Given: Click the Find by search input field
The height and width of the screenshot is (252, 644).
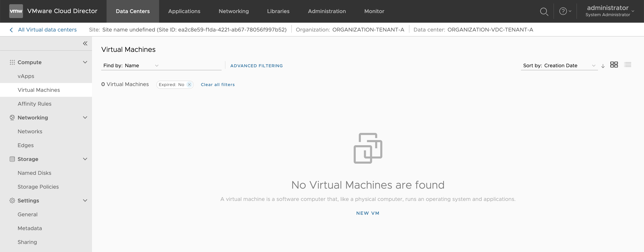Looking at the screenshot, I should (191, 66).
